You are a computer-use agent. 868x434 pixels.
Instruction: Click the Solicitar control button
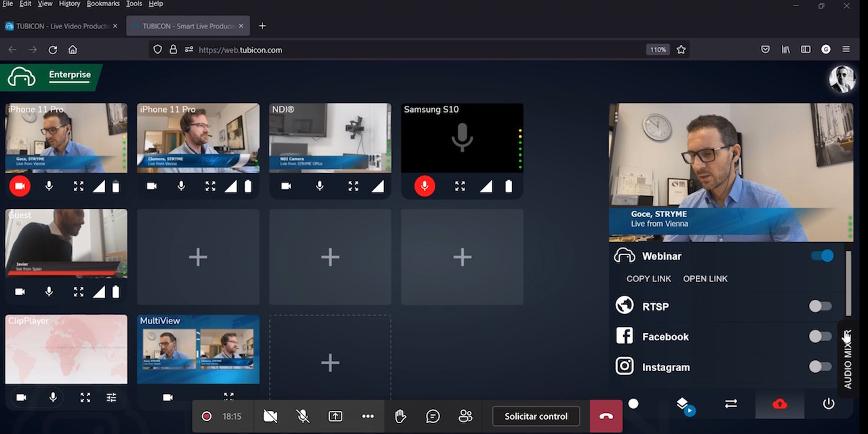(536, 416)
